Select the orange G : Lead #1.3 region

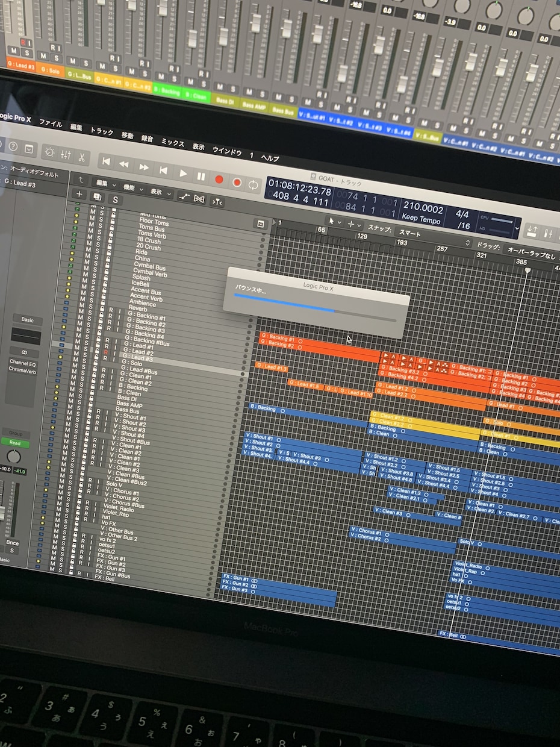272,367
